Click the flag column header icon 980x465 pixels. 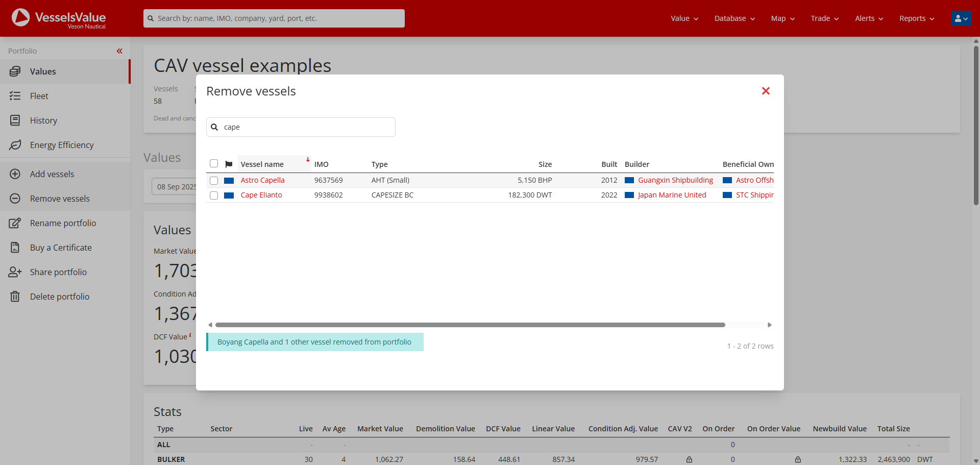[229, 164]
